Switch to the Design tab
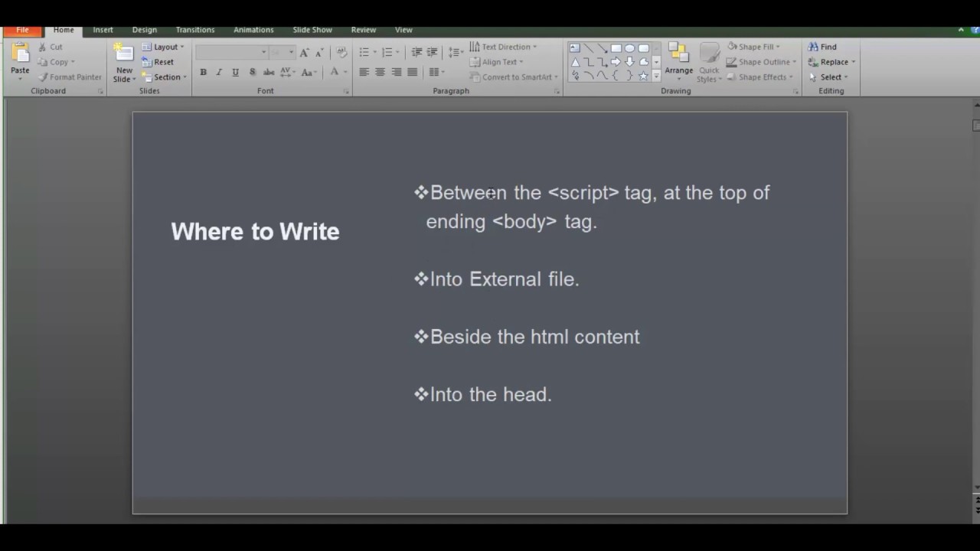The height and width of the screenshot is (551, 980). [x=144, y=30]
